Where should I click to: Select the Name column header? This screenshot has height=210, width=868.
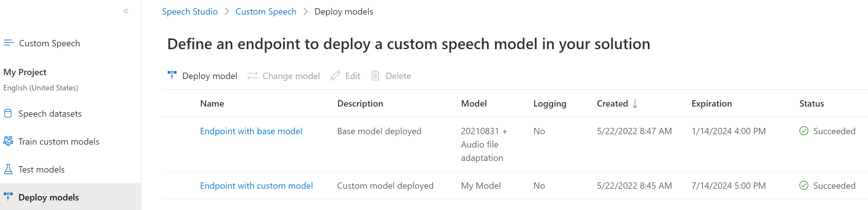[212, 104]
